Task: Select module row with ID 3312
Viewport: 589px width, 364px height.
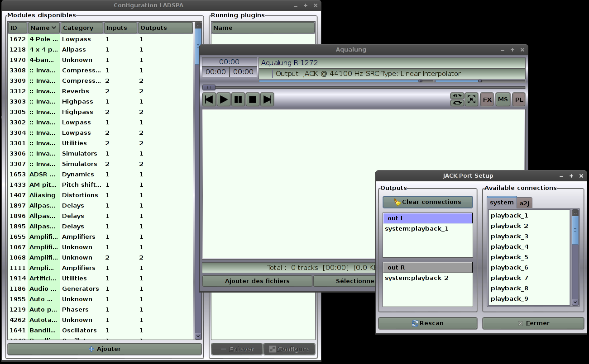Action: coord(101,91)
